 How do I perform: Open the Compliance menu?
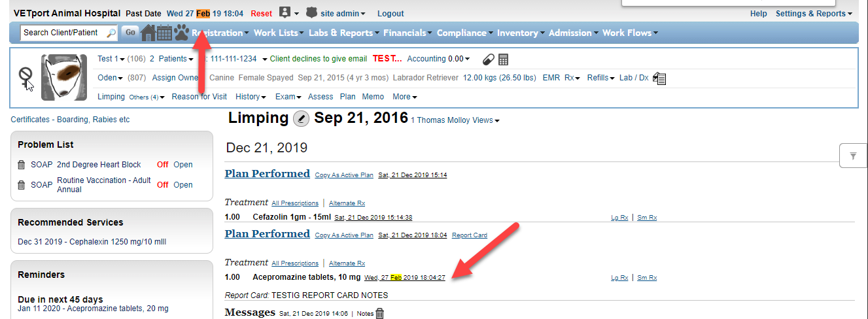465,33
